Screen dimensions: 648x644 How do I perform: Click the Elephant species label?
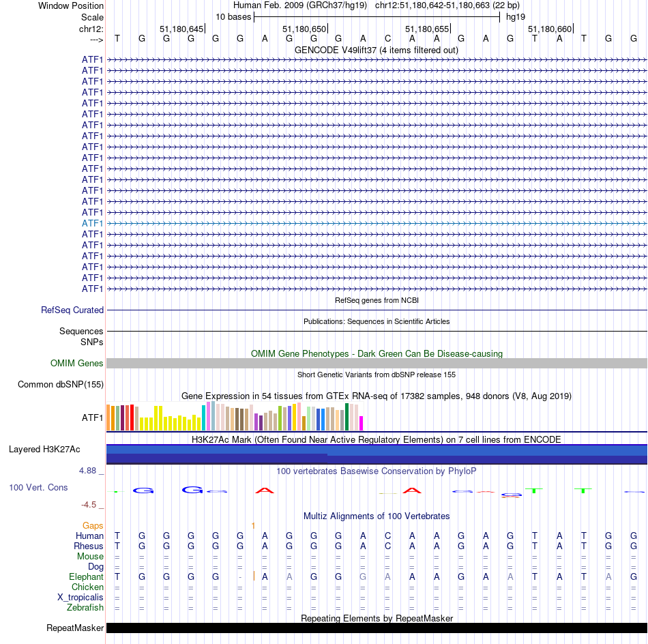[x=87, y=576]
